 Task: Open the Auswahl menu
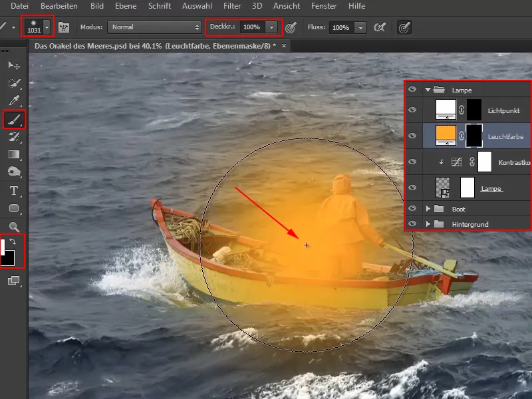click(x=197, y=6)
